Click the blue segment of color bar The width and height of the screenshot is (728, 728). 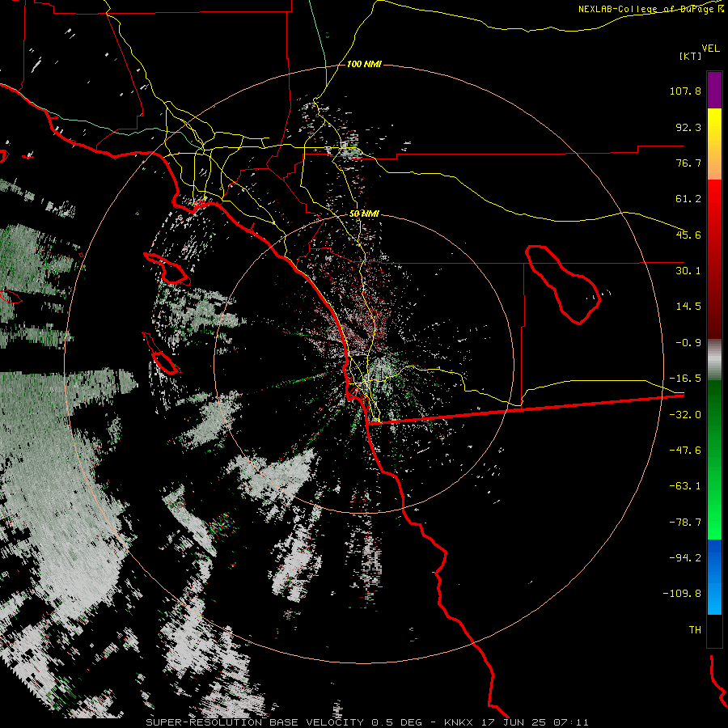click(714, 577)
